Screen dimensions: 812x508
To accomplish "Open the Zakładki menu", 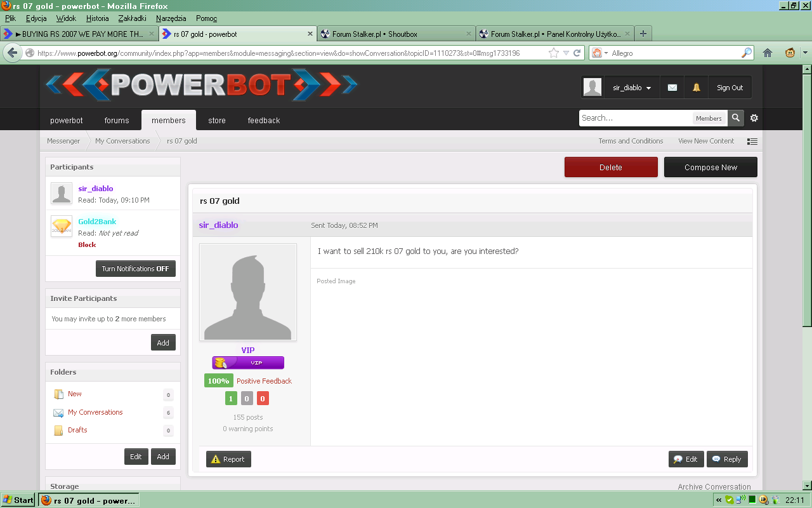I will (x=132, y=18).
